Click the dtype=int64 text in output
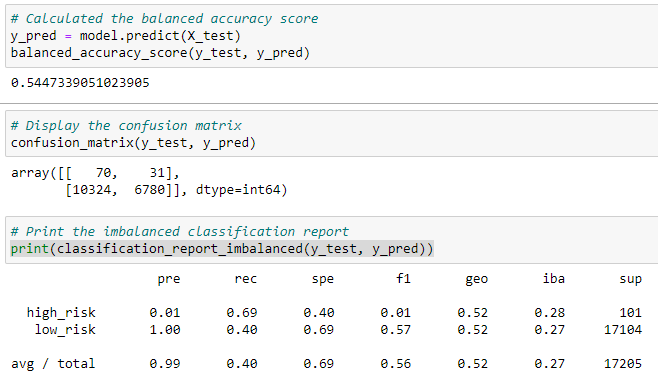 coord(241,190)
